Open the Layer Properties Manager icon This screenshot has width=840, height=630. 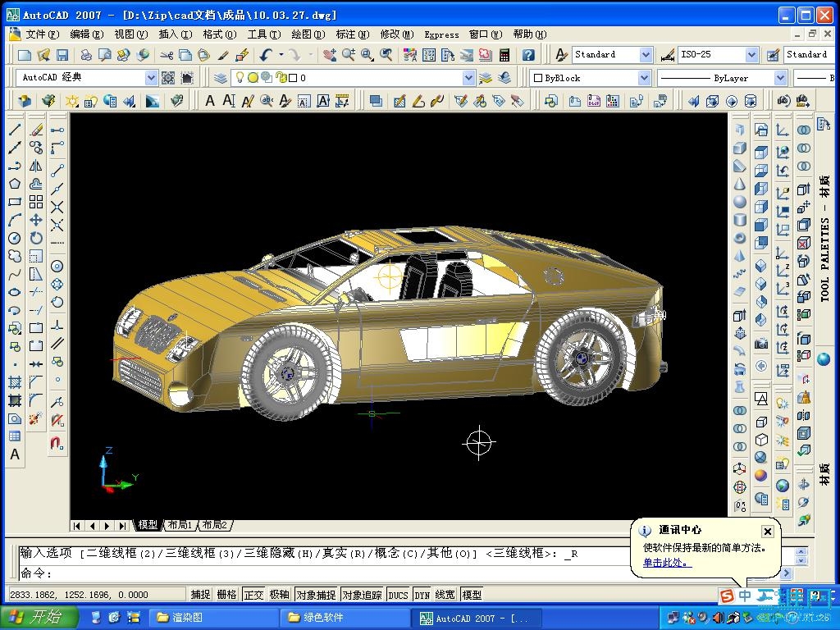(221, 78)
